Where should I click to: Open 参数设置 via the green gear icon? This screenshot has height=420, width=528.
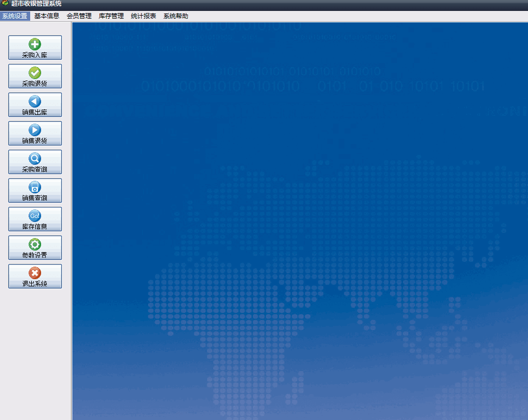click(x=35, y=245)
